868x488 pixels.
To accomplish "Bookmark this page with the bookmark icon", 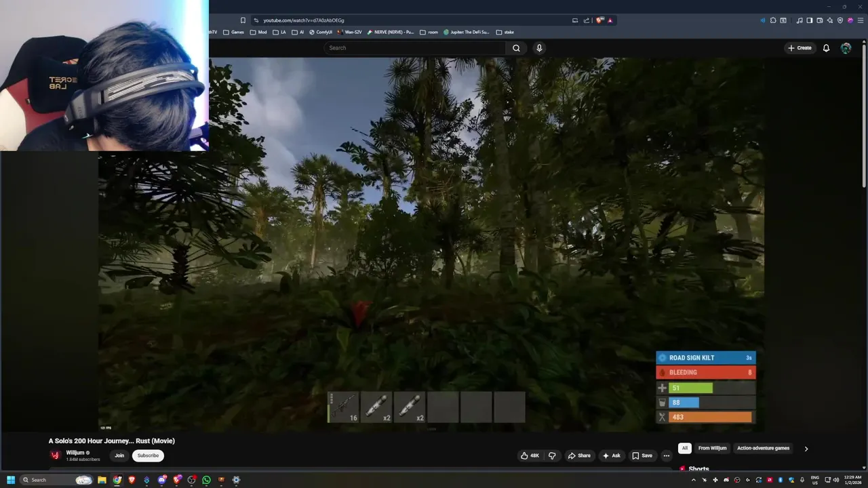I will (243, 20).
